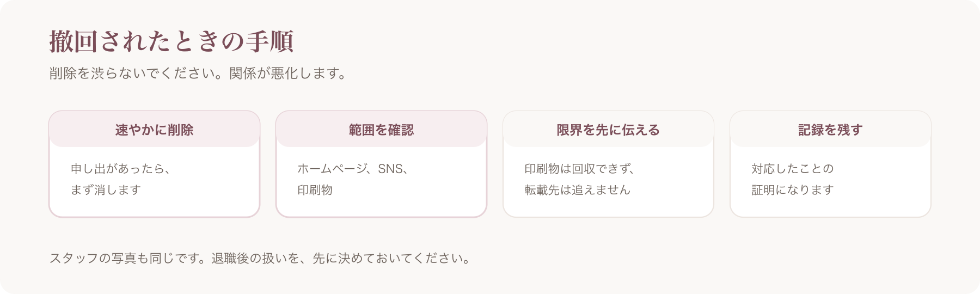Click the 範囲を確認 card header

coord(381,130)
